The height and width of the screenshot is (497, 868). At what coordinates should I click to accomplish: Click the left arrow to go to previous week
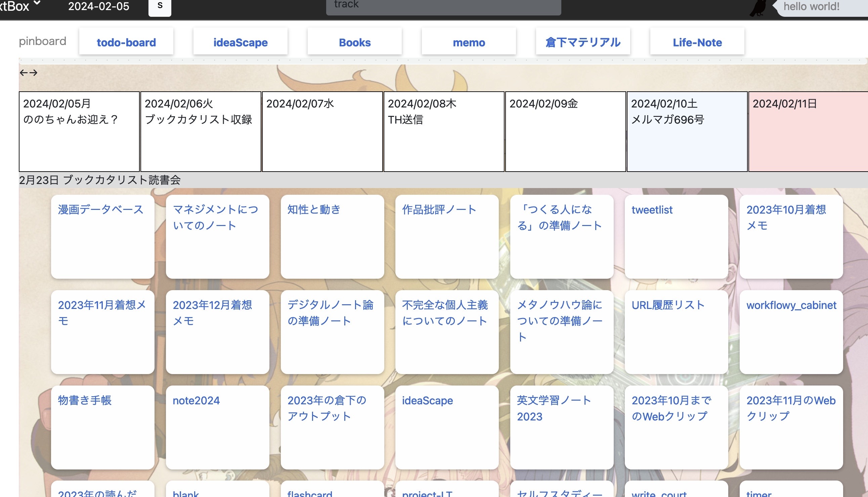23,73
